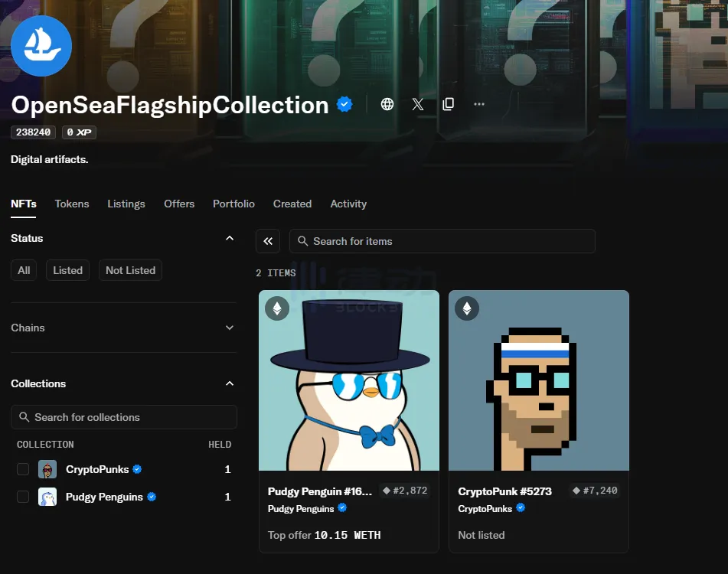This screenshot has height=574, width=728.
Task: Click verified badge on CryptoPunk card collection name
Action: (x=521, y=507)
